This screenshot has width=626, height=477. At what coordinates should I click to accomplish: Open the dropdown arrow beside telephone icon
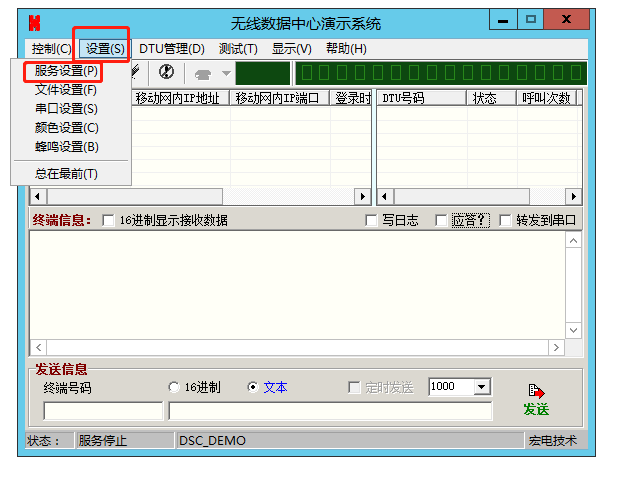[225, 73]
